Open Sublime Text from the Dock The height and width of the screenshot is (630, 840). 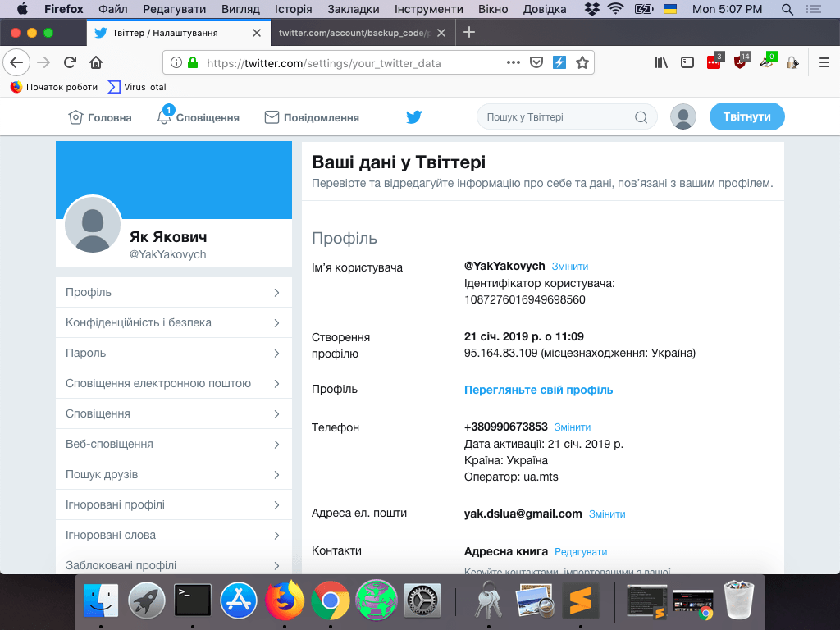(580, 600)
